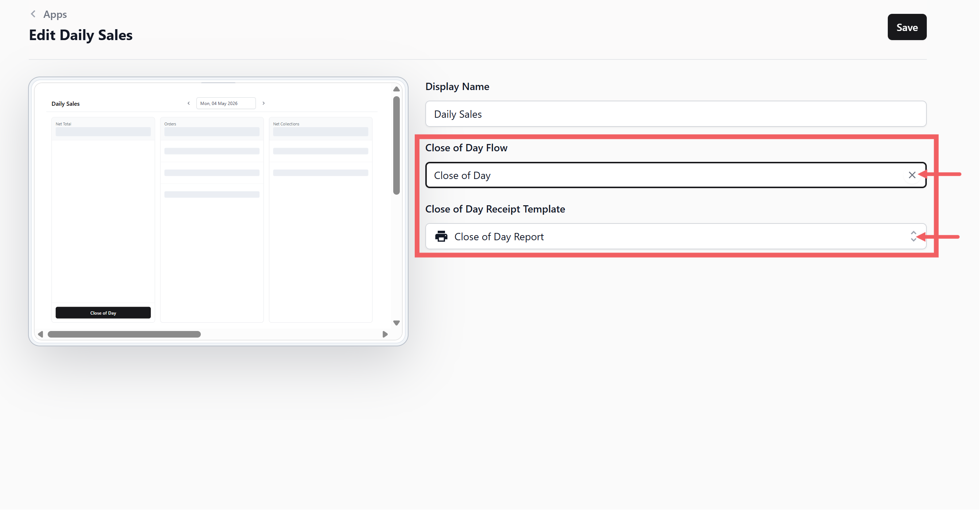Click the vertical scrollbar thumb in preview
Image resolution: width=980 pixels, height=510 pixels.
(396, 145)
